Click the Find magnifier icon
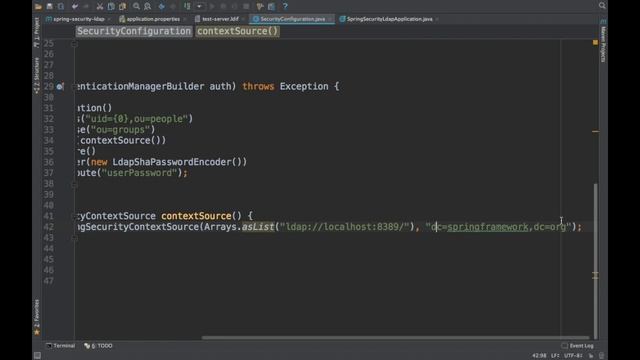Viewport: 640px width, 360px height. (x=136, y=6)
